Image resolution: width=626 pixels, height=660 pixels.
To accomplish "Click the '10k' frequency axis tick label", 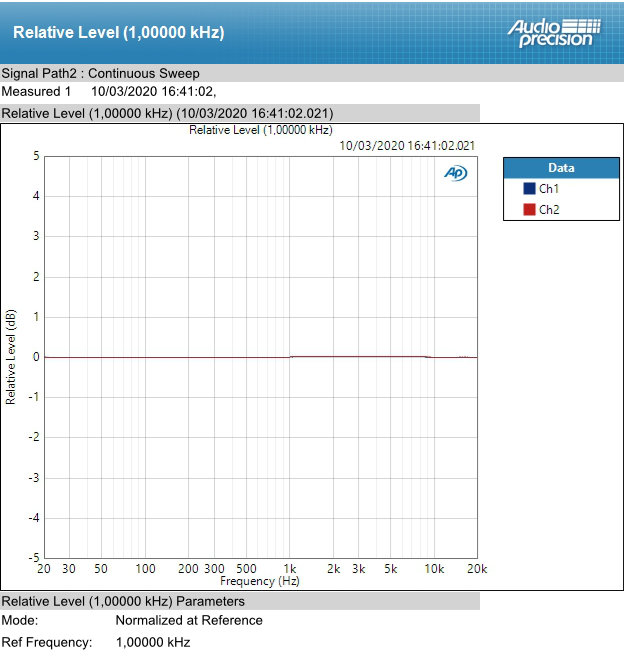I will [434, 569].
